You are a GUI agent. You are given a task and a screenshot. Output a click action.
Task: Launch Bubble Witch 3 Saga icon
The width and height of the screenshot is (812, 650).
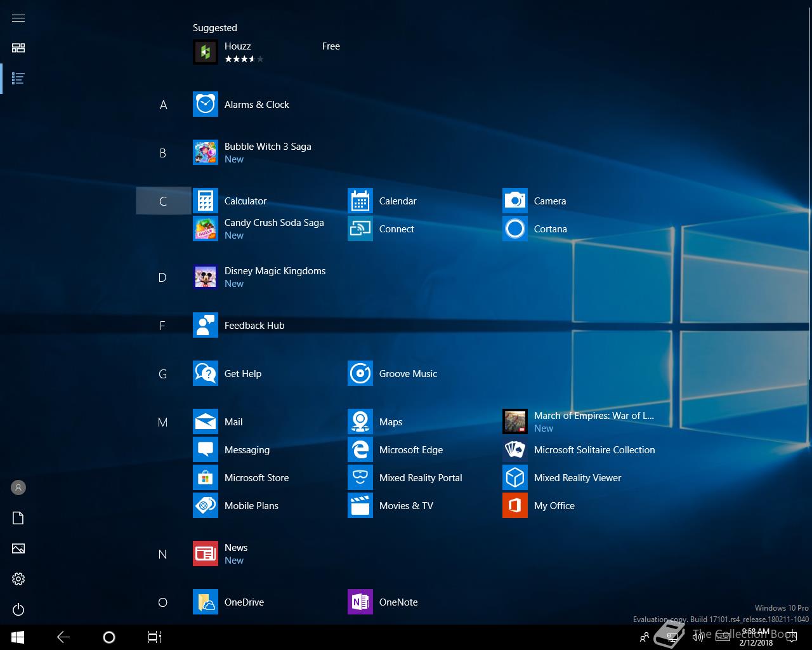(x=206, y=152)
